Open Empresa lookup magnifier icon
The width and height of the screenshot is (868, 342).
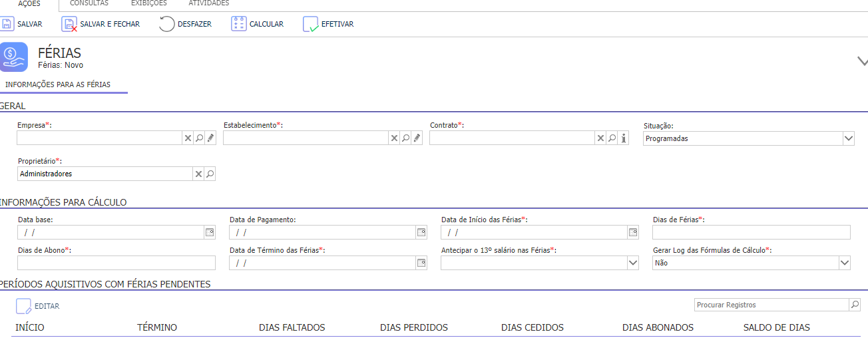(199, 138)
